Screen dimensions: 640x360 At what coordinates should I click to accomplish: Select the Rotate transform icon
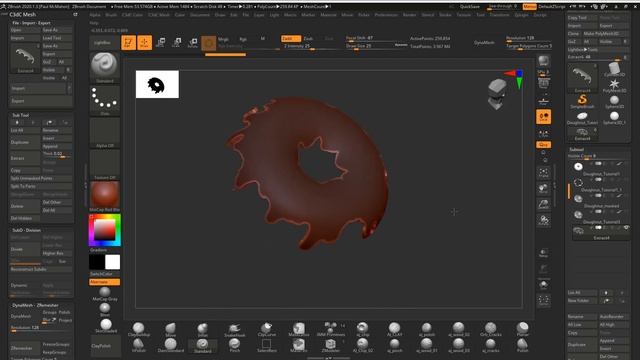coord(193,42)
